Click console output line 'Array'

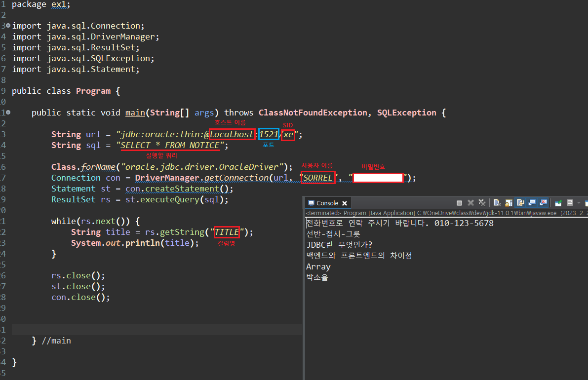318,267
